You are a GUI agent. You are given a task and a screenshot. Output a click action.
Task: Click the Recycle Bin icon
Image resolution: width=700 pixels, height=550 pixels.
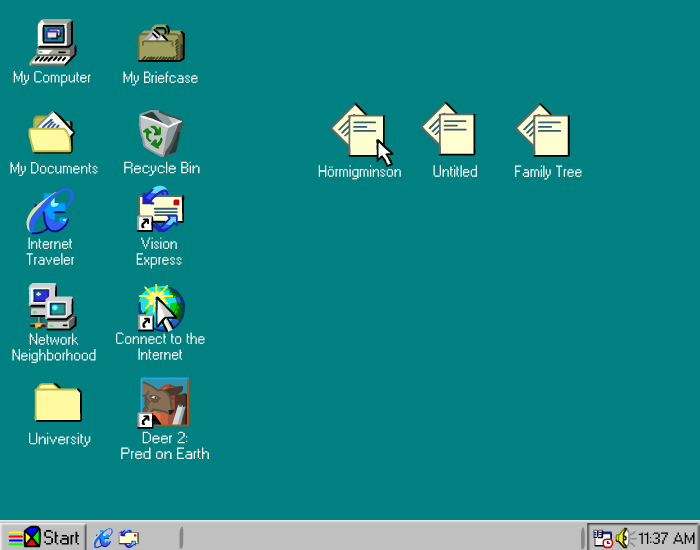[x=160, y=134]
